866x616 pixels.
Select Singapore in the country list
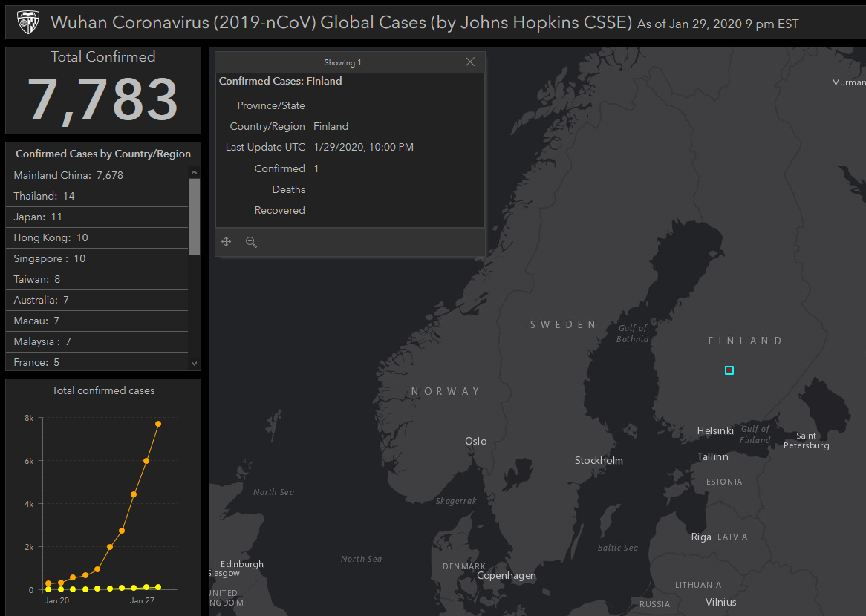[50, 259]
